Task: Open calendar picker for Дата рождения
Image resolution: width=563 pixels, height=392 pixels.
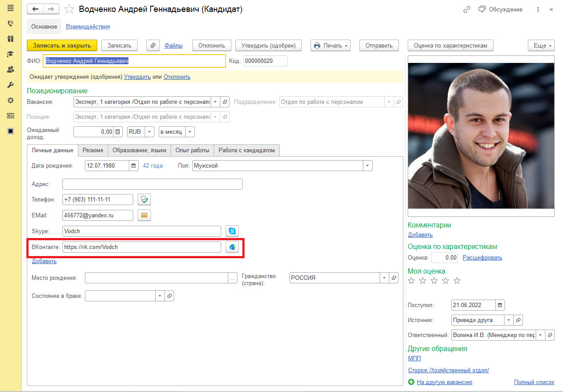Action: point(134,166)
